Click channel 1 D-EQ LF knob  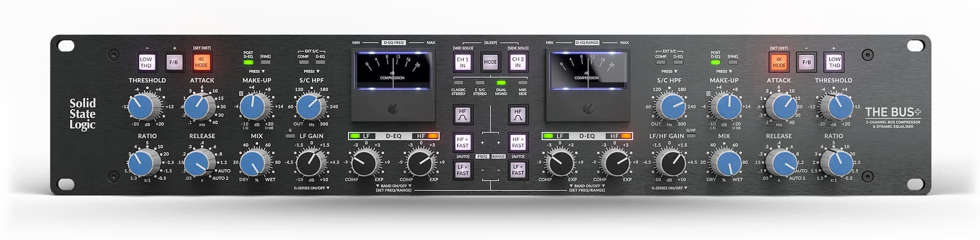(x=365, y=163)
